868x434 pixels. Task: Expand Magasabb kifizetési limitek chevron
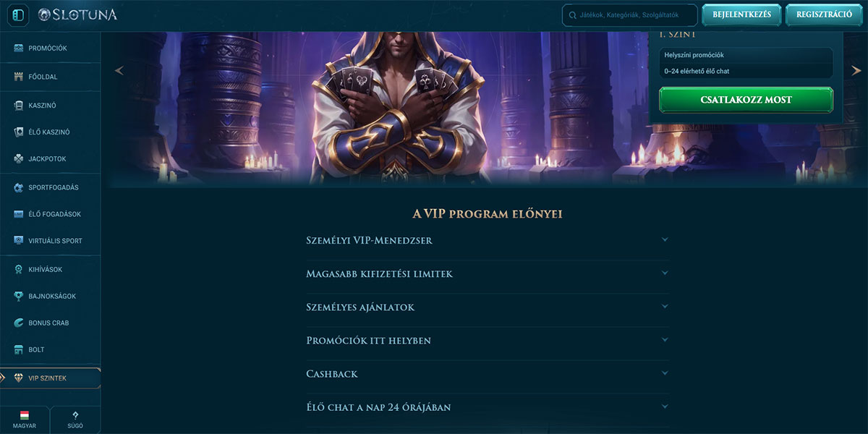point(665,273)
